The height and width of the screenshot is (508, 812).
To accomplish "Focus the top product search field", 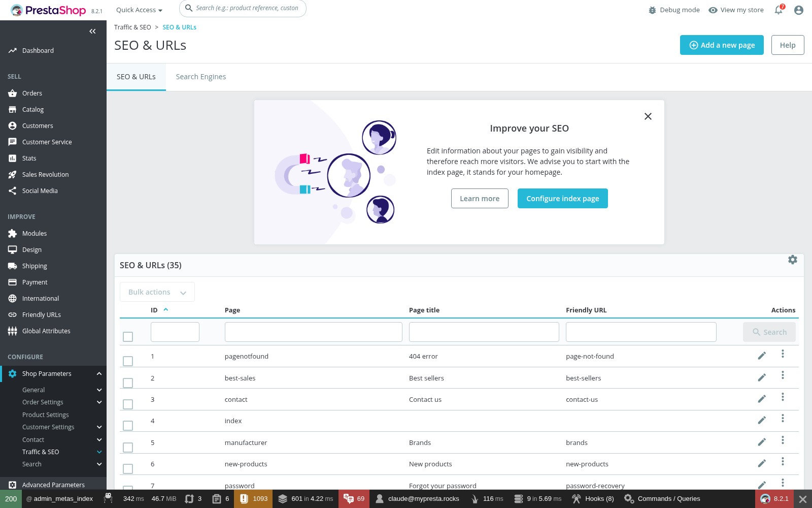I will click(243, 8).
